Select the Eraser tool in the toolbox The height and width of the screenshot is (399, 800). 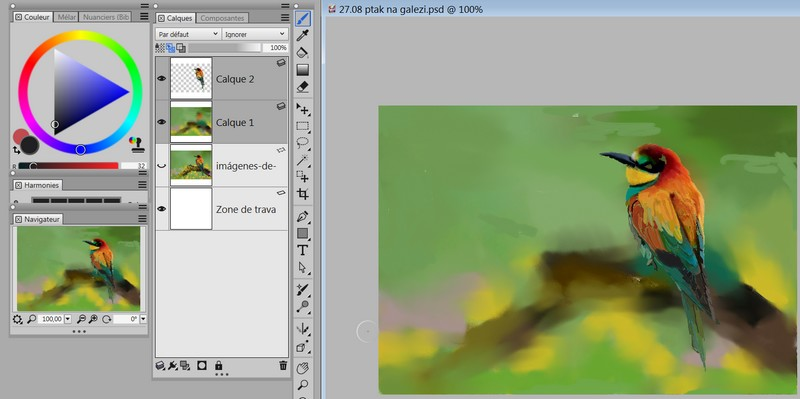pos(303,87)
